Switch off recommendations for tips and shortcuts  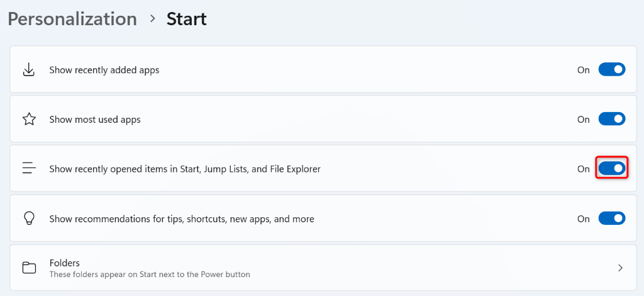pos(611,219)
